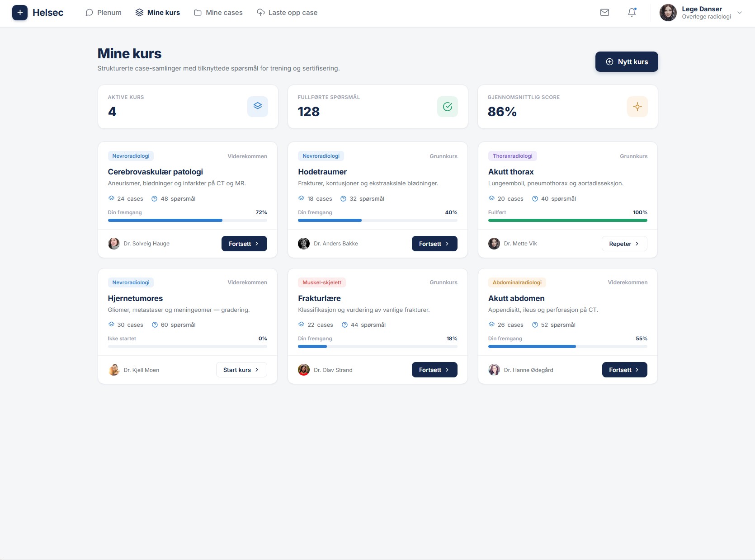
Task: Click Nevroradiologi tag on Cerebrovaskulær patologi card
Action: point(131,156)
